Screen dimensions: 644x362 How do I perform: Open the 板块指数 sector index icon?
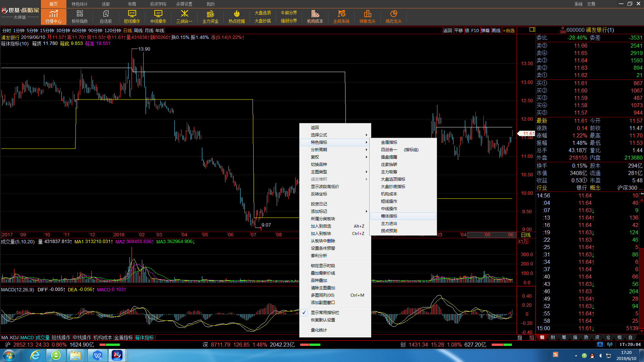tap(79, 16)
